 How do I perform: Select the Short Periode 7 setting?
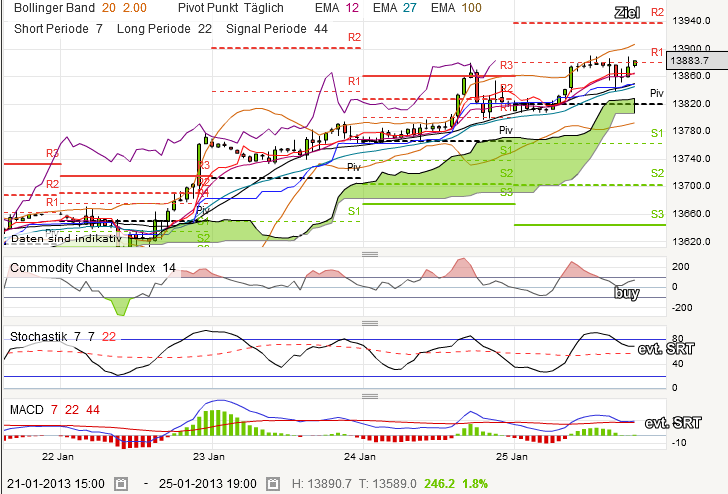point(58,29)
